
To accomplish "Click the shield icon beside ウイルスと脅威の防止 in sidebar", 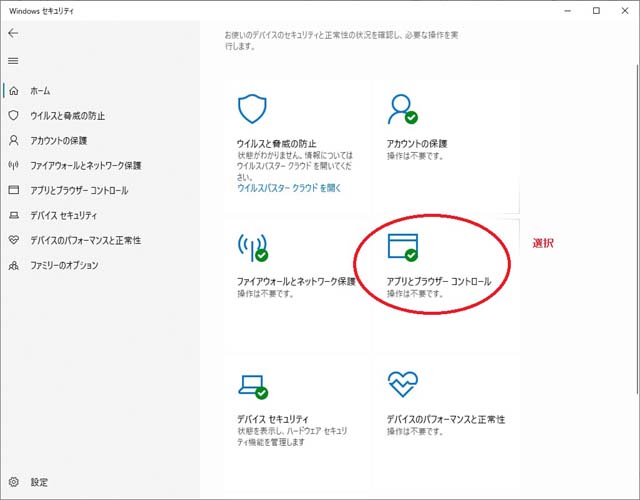I will tap(14, 116).
